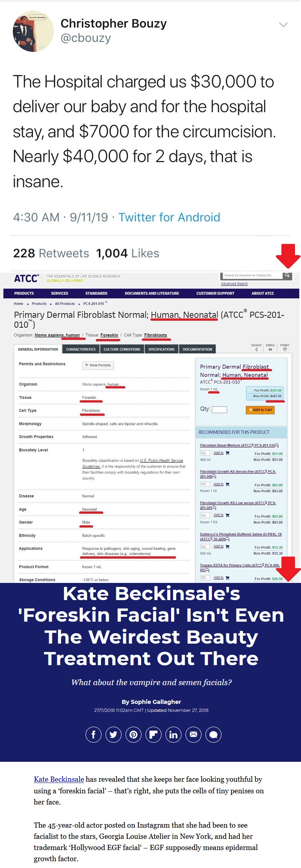Share the article on Facebook
Image resolution: width=301 pixels, height=868 pixels.
coord(94,734)
